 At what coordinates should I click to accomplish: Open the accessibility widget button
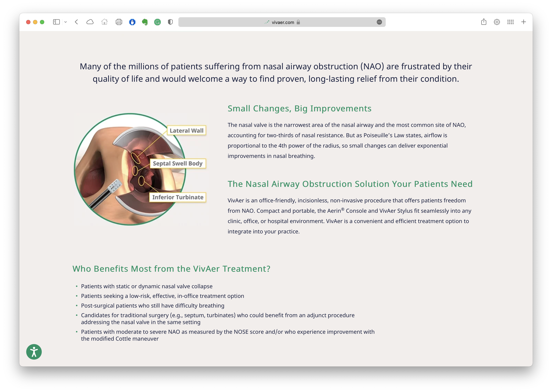pyautogui.click(x=34, y=352)
